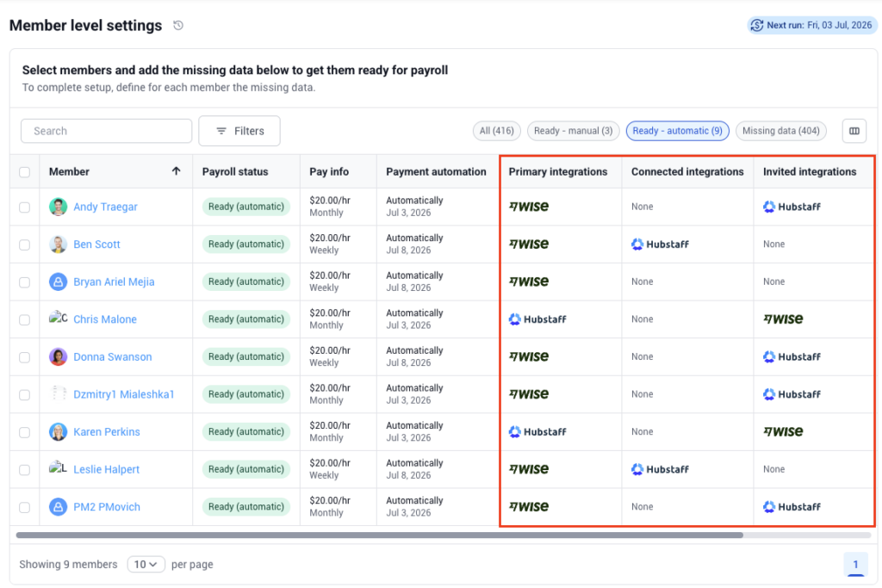Screen dimensions: 882x588
Task: Click Hubstaff invited integration for PM2 PMovich
Action: [792, 507]
